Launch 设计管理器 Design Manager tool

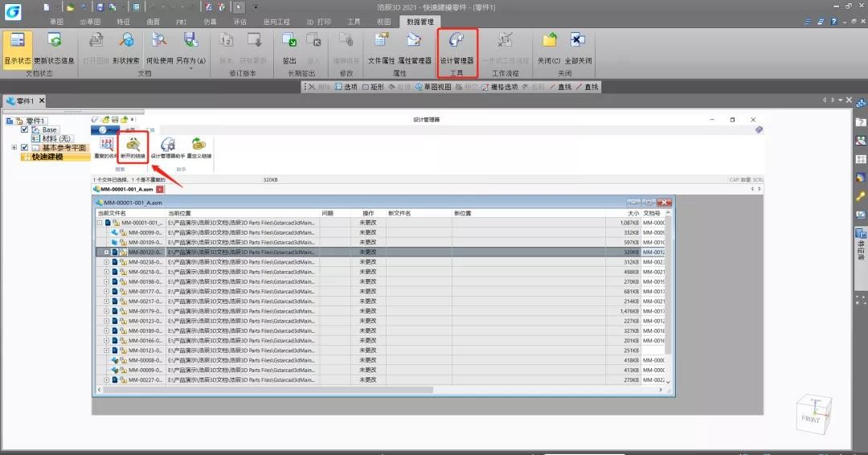[457, 49]
